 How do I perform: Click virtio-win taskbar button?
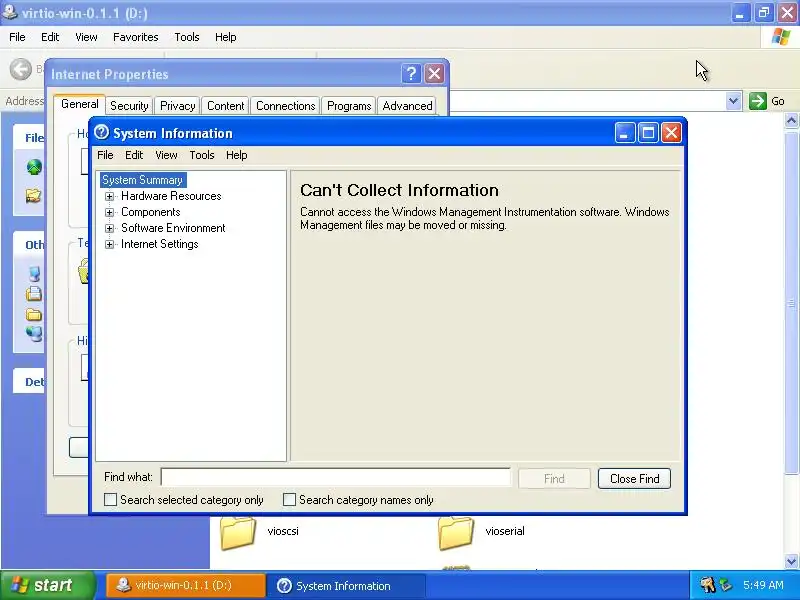coord(186,585)
